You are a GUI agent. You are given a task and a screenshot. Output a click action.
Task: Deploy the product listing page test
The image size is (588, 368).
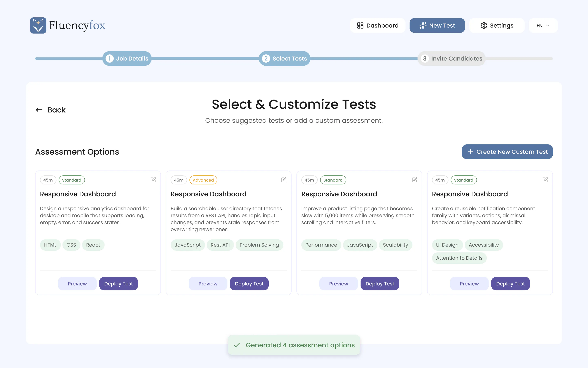pyautogui.click(x=380, y=284)
